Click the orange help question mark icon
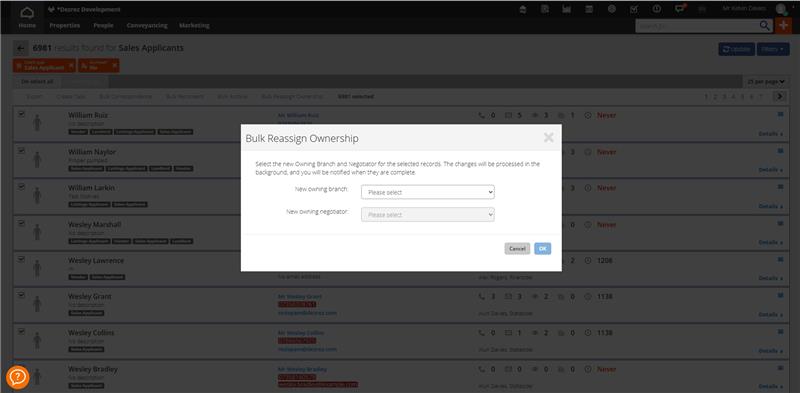Image resolution: width=800 pixels, height=393 pixels. [x=17, y=378]
